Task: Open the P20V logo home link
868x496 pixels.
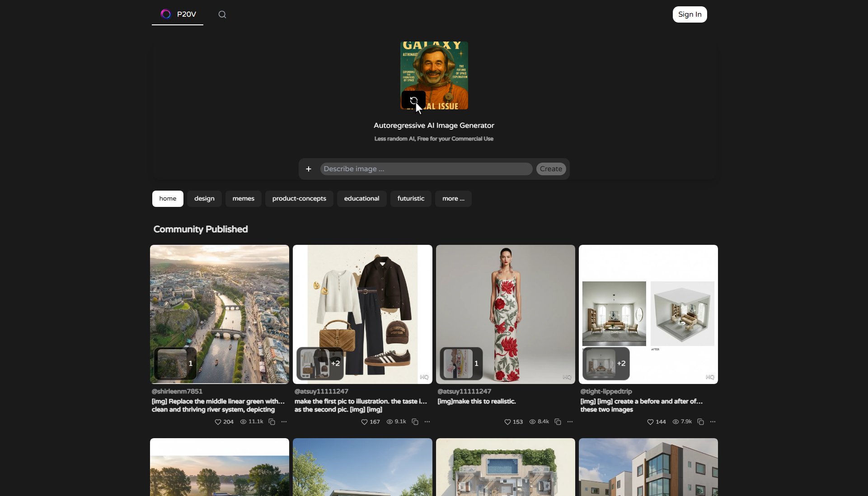Action: [x=178, y=14]
